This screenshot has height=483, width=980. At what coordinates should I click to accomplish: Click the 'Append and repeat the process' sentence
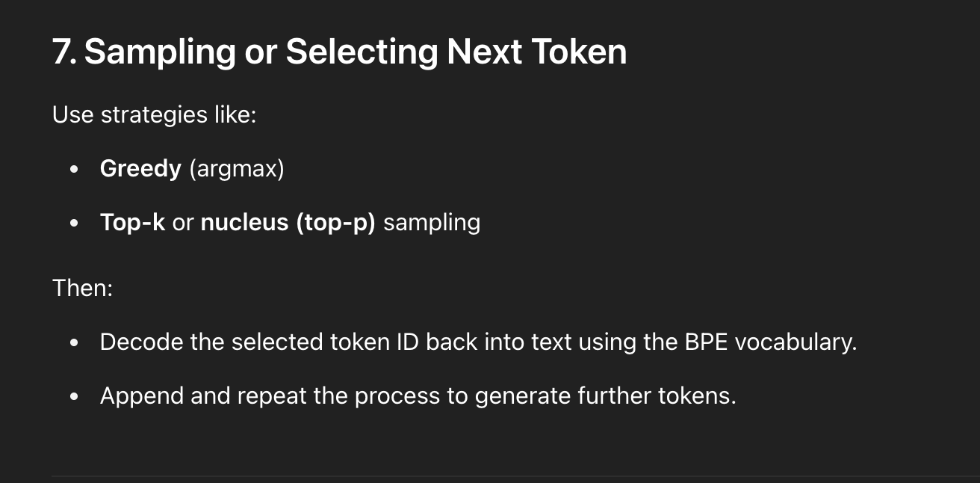click(x=418, y=396)
